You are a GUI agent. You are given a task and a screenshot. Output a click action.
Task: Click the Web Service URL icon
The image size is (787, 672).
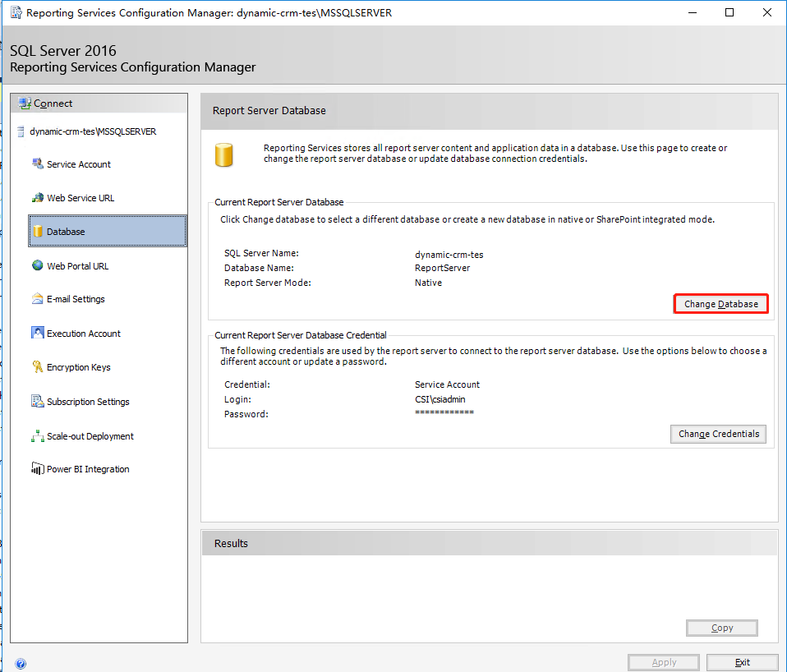(x=38, y=198)
